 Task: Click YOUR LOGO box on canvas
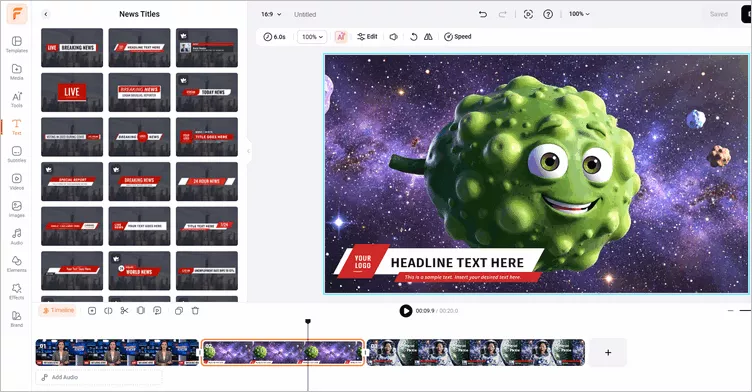point(363,262)
